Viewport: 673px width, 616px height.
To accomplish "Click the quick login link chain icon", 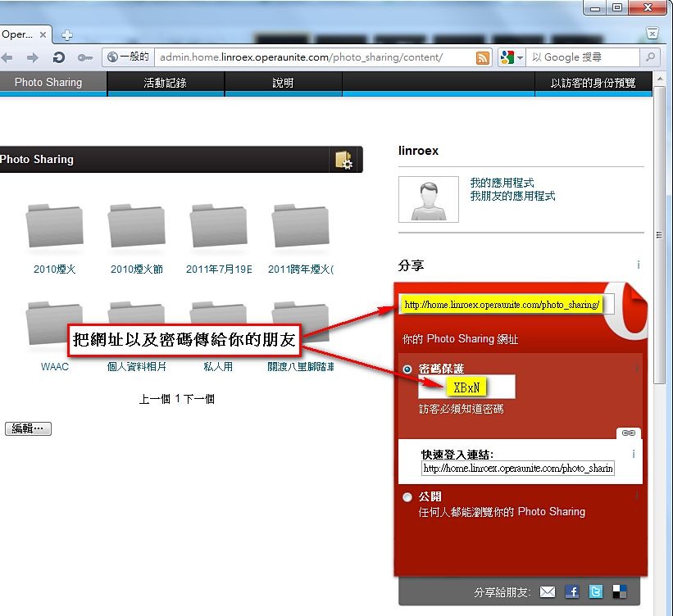I will pos(629,433).
